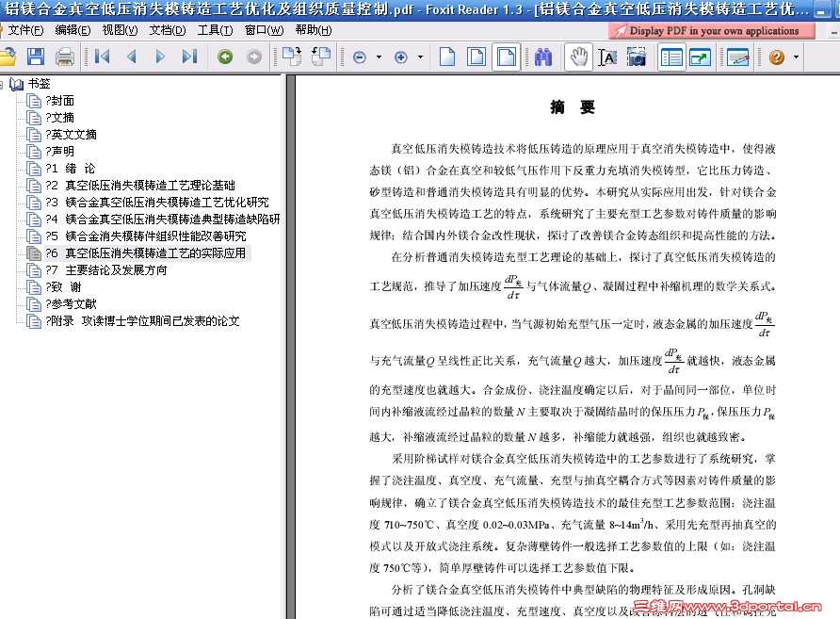
Task: Go to previous page arrow
Action: click(131, 57)
